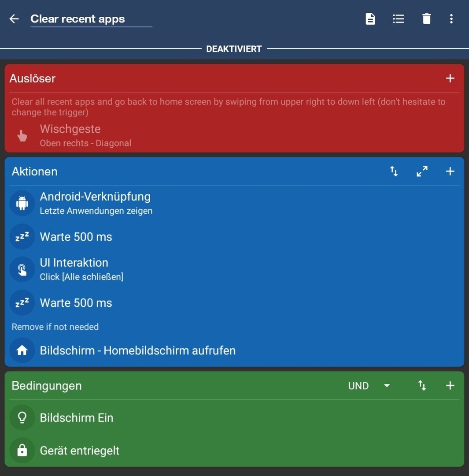
Task: Open Bildschirm - Homebildschirm aufrufen action
Action: coord(234,350)
